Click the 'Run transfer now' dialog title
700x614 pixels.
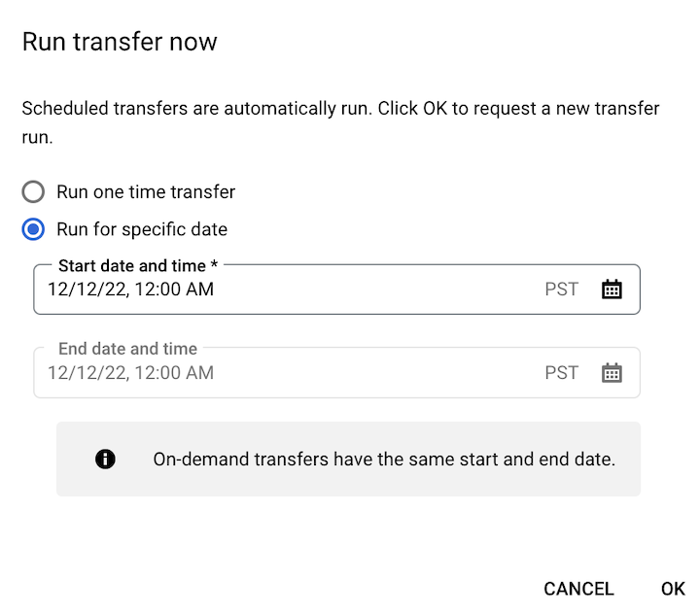point(120,42)
